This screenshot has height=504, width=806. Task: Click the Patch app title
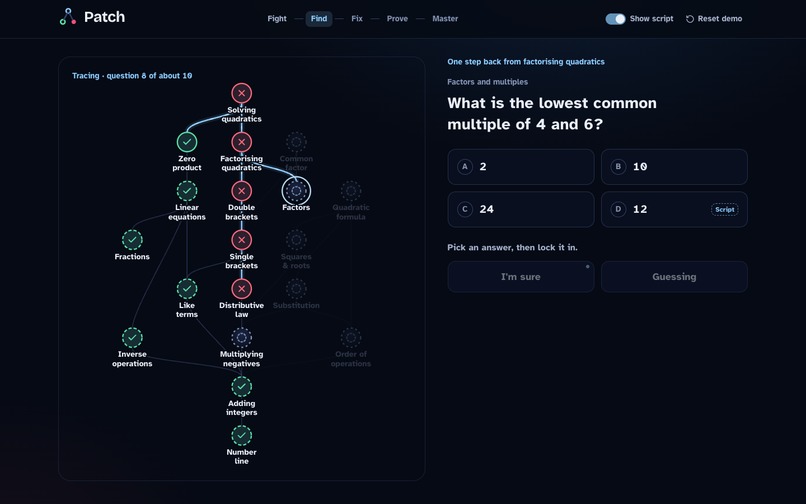[104, 17]
